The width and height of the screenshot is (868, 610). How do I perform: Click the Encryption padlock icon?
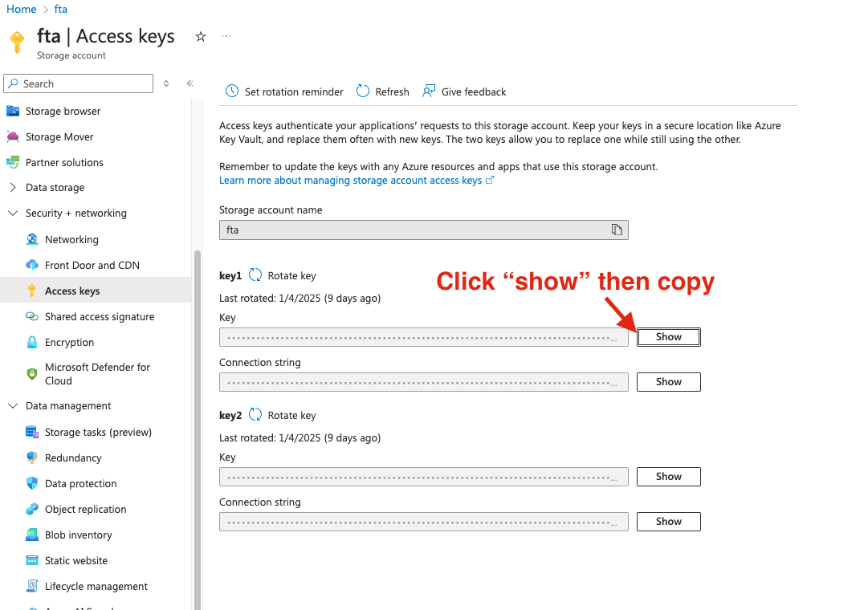point(32,342)
